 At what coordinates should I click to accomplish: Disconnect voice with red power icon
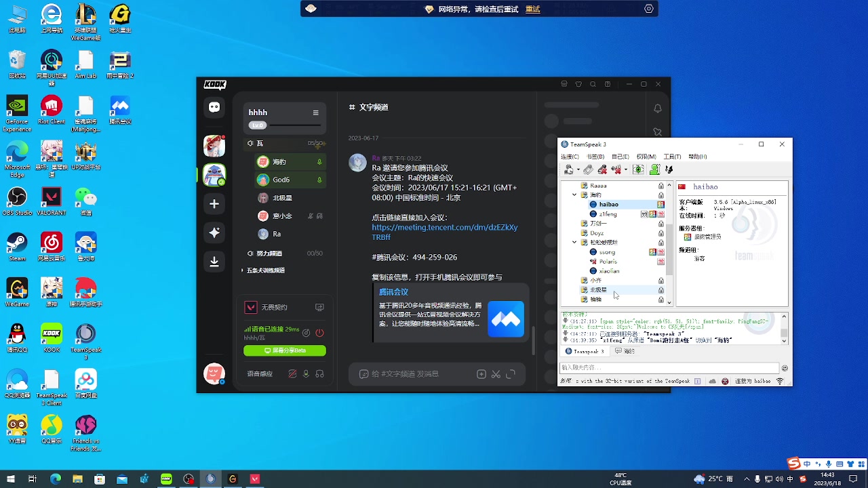pyautogui.click(x=320, y=333)
